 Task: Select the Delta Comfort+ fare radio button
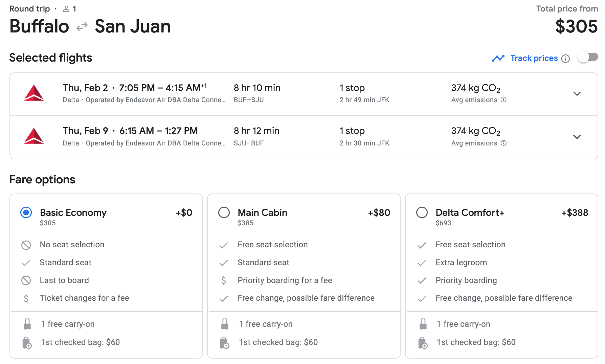(x=422, y=212)
